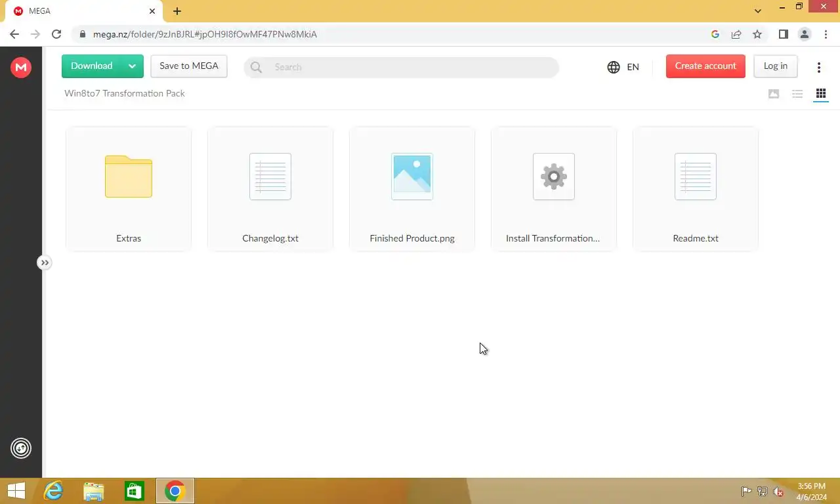The image size is (840, 504).
Task: Go back in browser history
Action: 14,34
